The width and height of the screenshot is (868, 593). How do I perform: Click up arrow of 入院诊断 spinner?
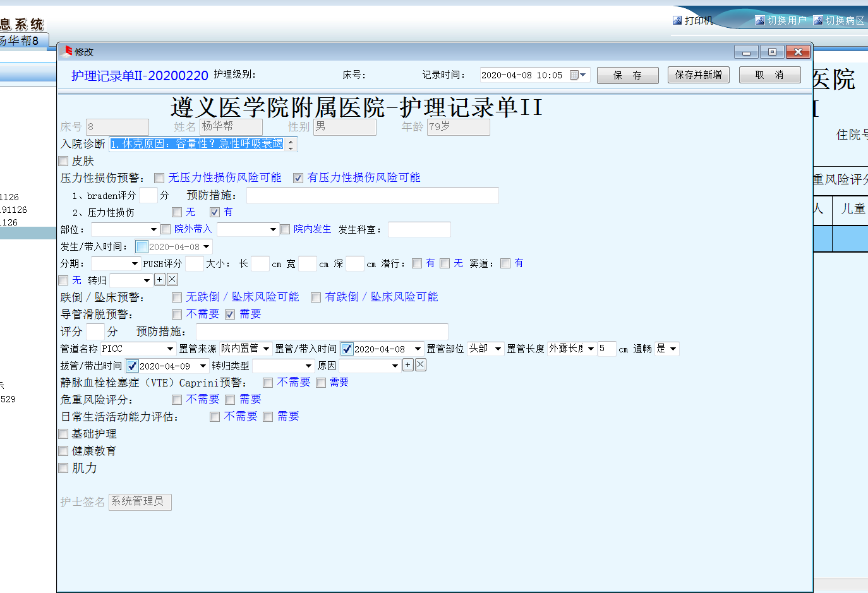(291, 141)
